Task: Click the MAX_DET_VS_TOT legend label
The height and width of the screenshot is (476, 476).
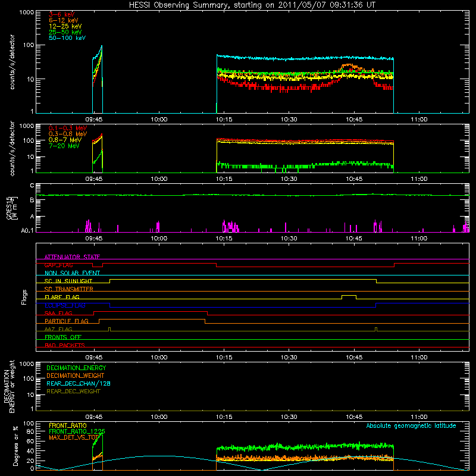Action: click(74, 437)
